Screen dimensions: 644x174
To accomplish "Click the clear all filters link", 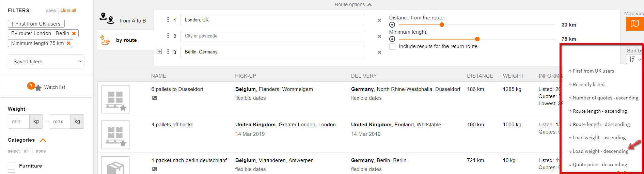I will (68, 11).
